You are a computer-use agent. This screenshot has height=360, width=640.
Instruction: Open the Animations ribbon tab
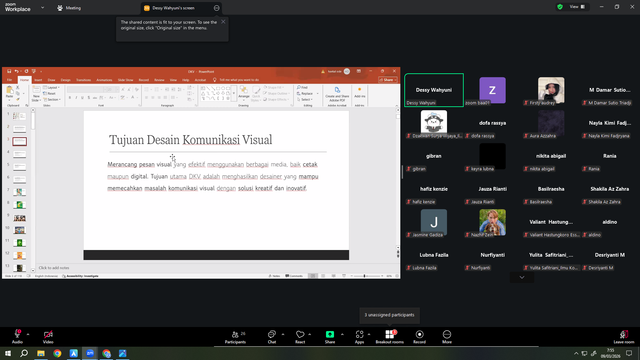tap(104, 80)
